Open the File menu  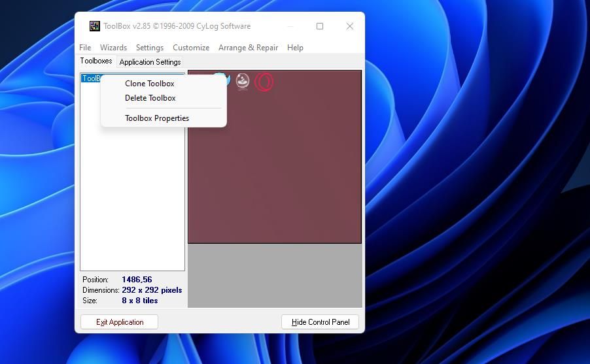coord(85,48)
